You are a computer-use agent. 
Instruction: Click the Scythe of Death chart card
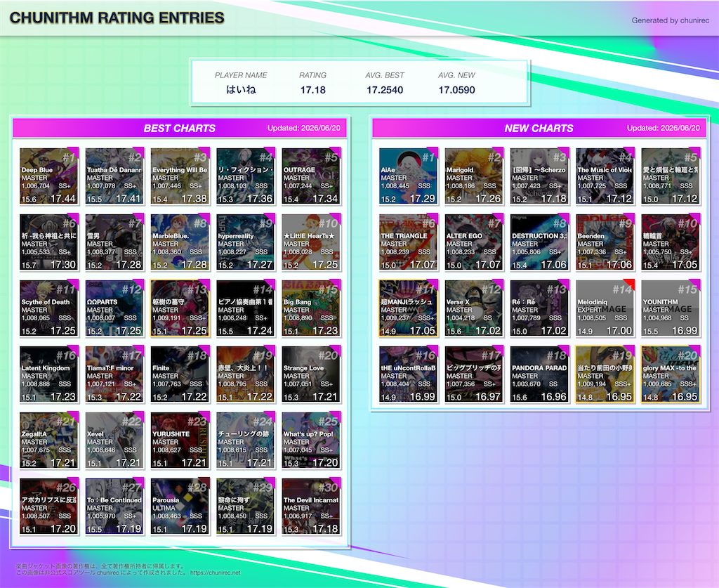pos(49,308)
